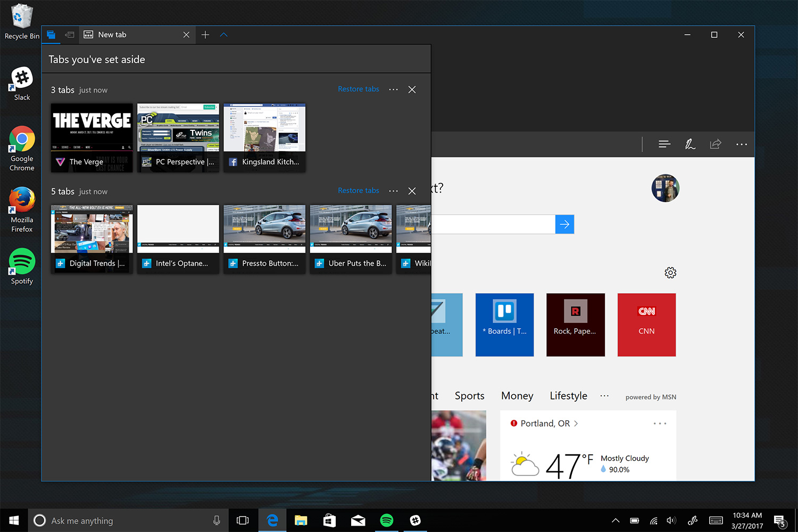Image resolution: width=798 pixels, height=532 pixels.
Task: Select the Sports news category
Action: [470, 396]
